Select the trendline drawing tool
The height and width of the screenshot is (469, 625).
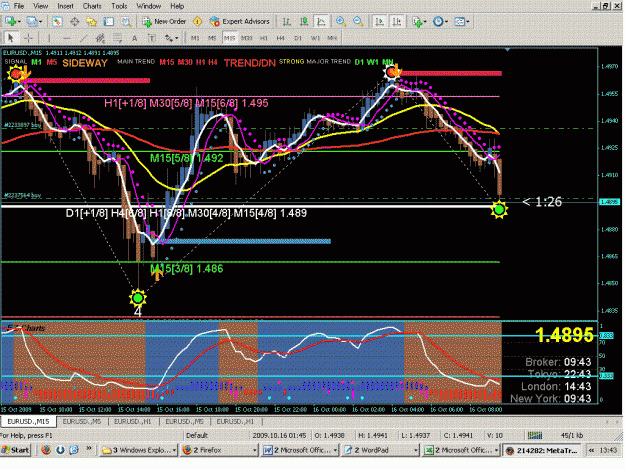click(83, 38)
